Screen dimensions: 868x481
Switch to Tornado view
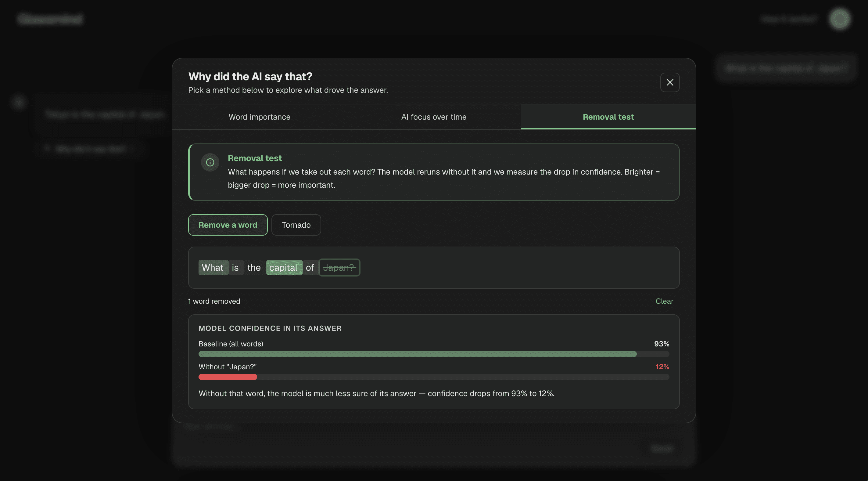296,225
